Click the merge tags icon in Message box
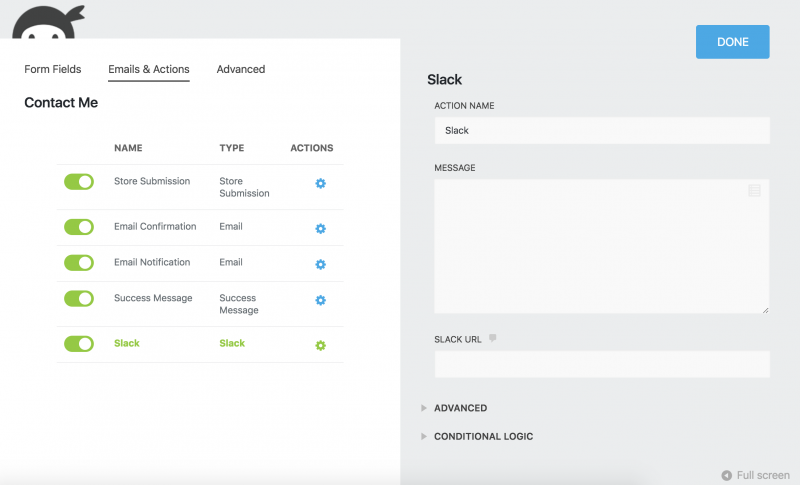 pyautogui.click(x=754, y=191)
